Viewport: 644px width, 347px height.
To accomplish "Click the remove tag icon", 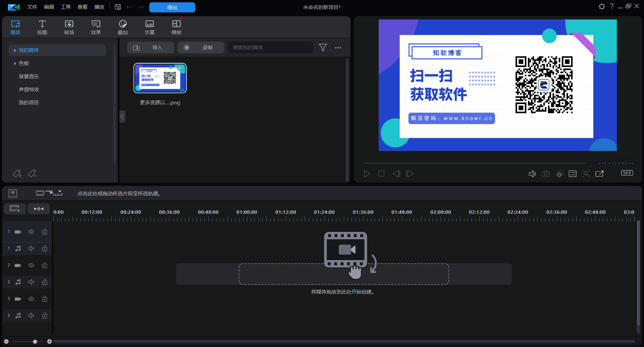I will click(32, 173).
